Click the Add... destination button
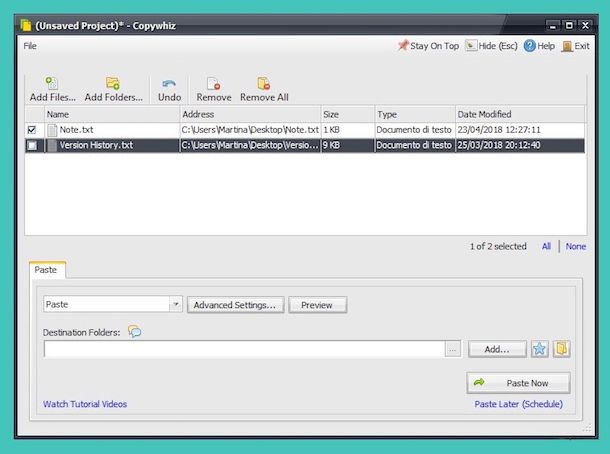Image resolution: width=610 pixels, height=454 pixels. (497, 349)
